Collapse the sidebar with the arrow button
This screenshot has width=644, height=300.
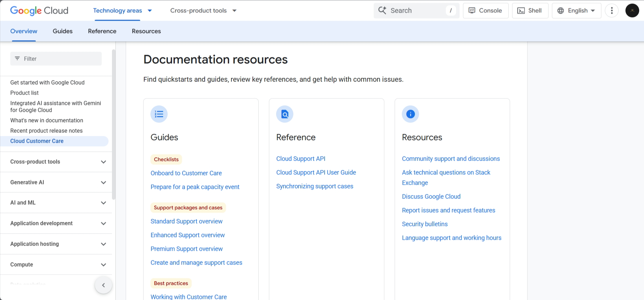[103, 285]
